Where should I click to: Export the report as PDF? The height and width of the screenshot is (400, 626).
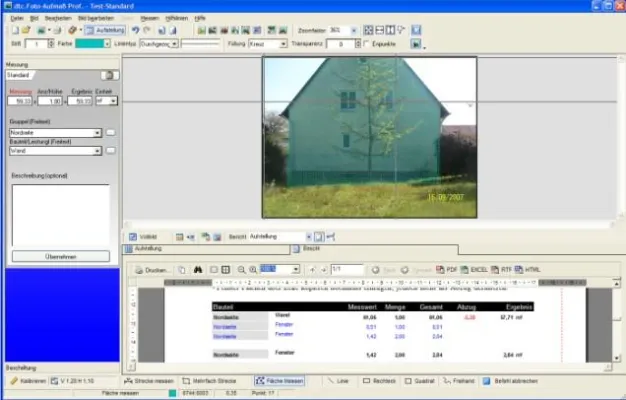click(x=450, y=269)
